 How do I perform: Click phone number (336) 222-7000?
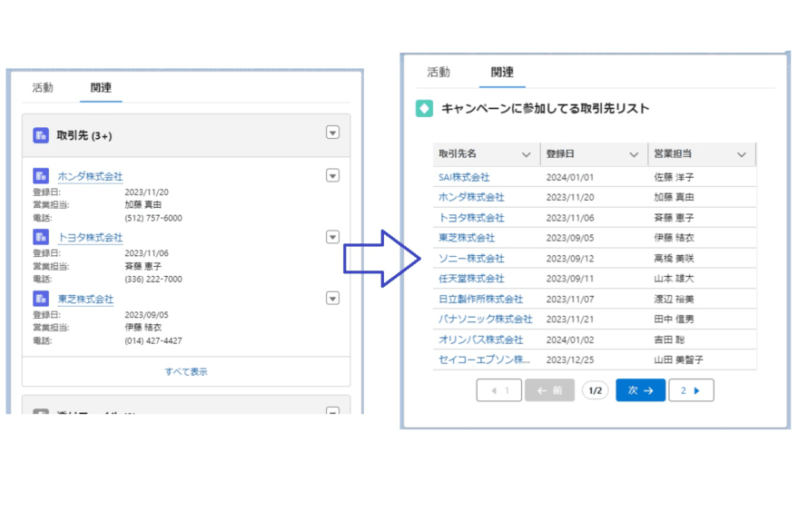tap(153, 279)
